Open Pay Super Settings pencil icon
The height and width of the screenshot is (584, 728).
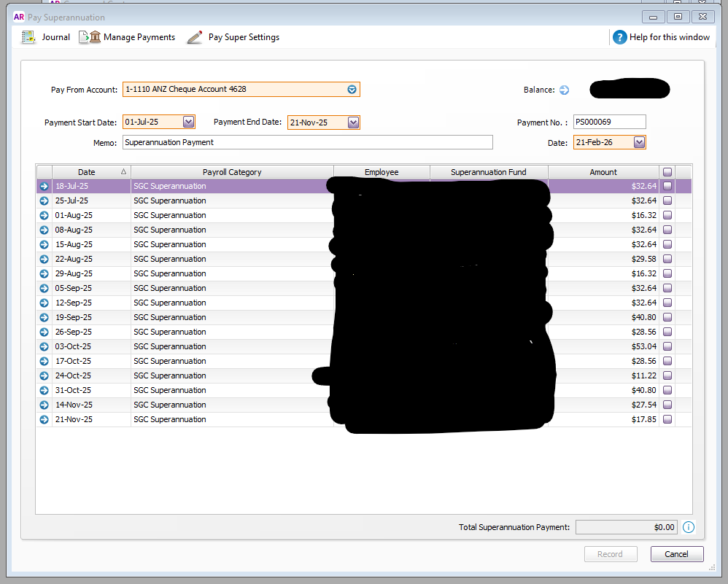pos(194,37)
